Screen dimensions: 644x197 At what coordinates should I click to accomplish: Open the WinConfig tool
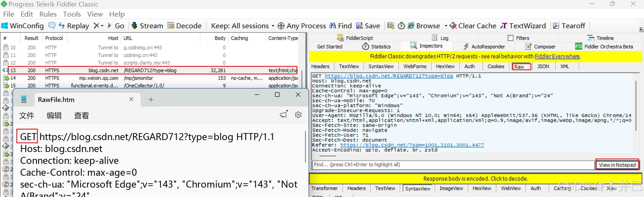(x=23, y=26)
